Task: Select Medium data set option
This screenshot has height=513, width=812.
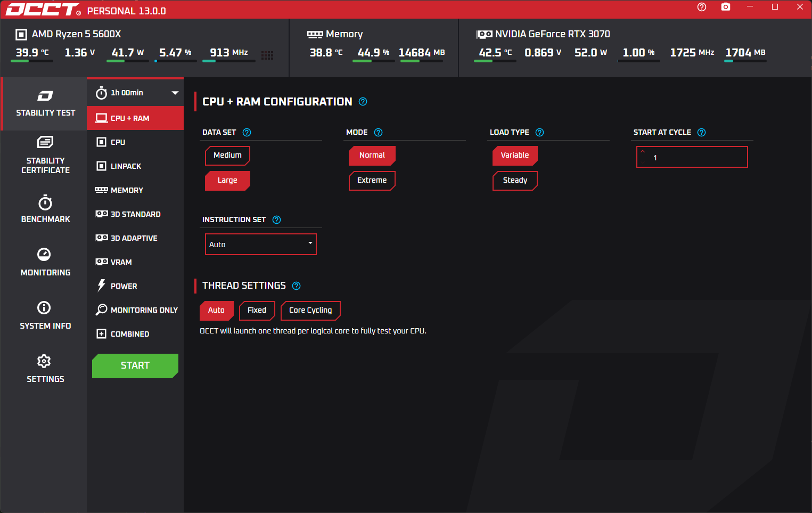Action: (x=227, y=156)
